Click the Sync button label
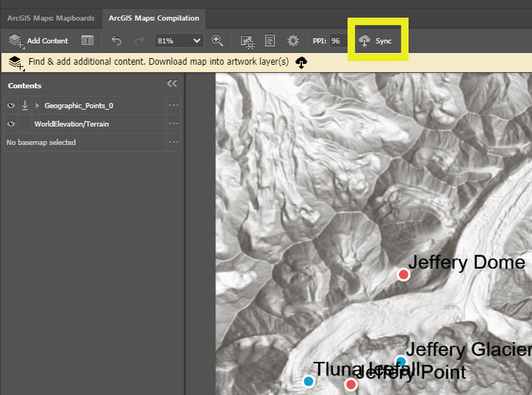Screen dimensions: 532x395 [384, 41]
